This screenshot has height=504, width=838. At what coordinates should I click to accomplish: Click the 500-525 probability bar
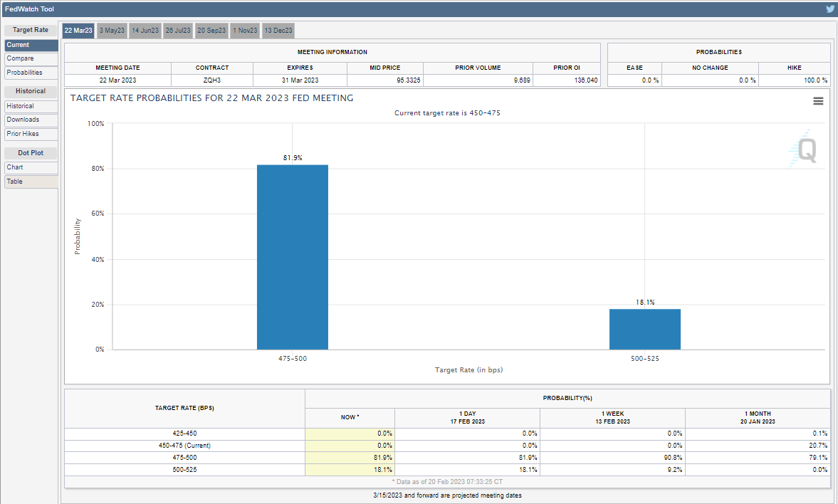(644, 329)
